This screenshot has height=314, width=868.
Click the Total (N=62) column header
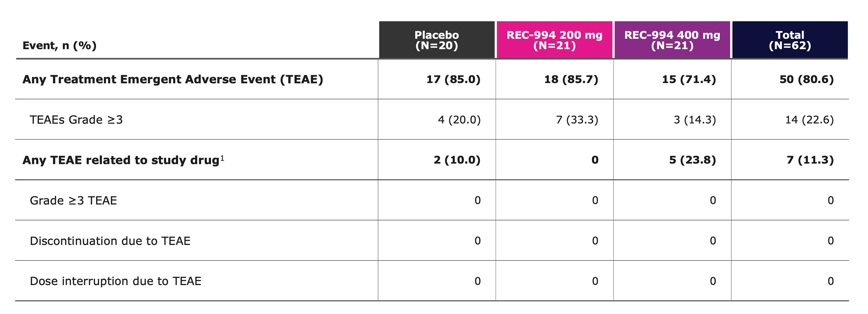(x=790, y=40)
